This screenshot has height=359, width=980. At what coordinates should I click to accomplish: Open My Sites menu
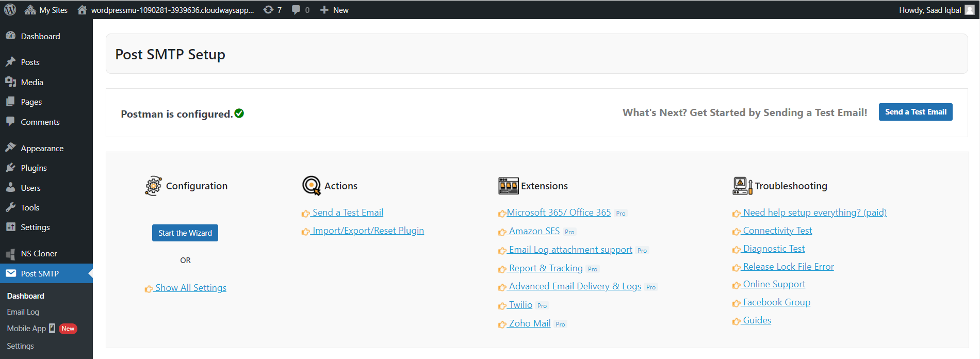[46, 10]
